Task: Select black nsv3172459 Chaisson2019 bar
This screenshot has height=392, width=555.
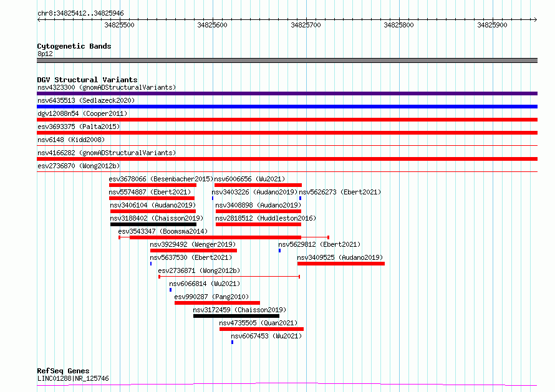Action: [236, 316]
